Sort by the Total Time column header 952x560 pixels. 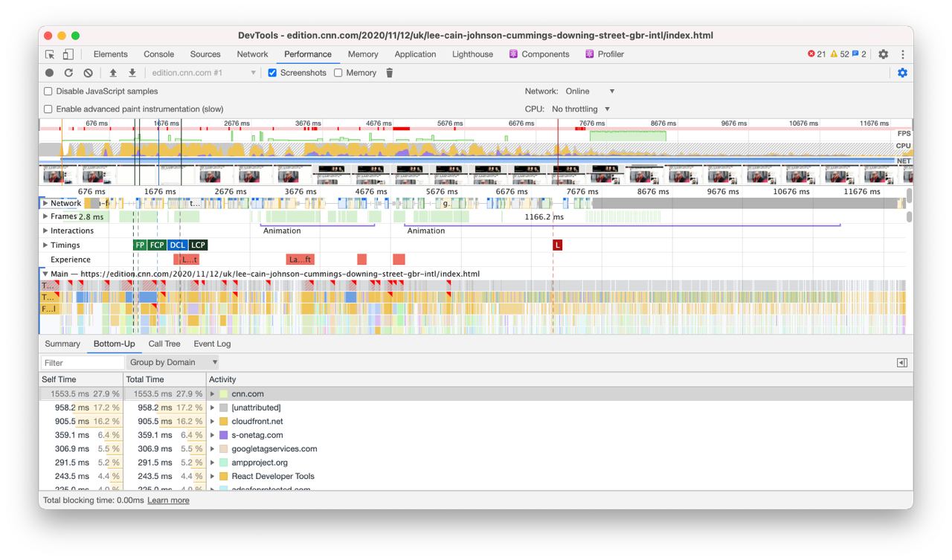click(164, 379)
